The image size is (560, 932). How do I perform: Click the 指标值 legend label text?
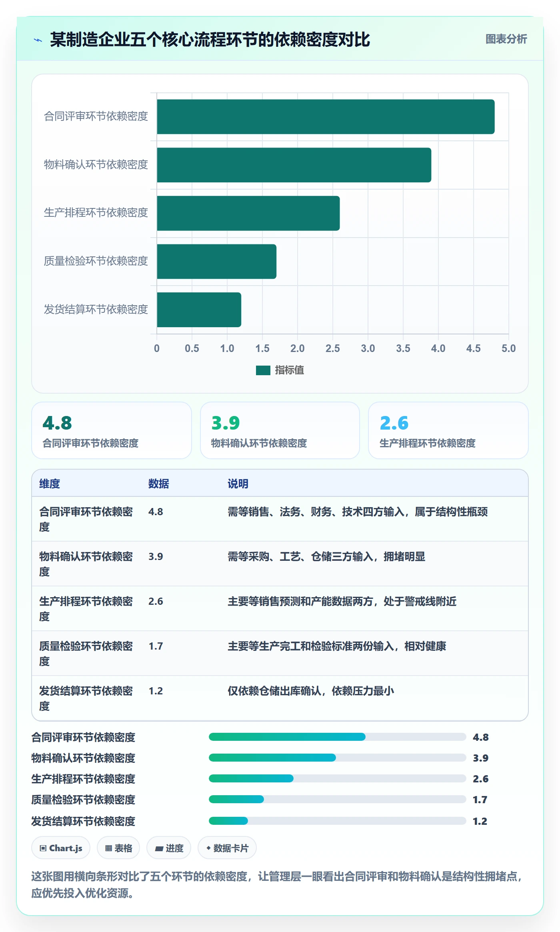coord(289,370)
